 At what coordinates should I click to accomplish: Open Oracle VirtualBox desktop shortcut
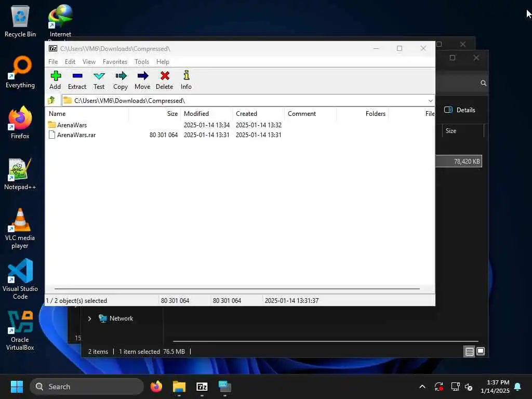(20, 330)
